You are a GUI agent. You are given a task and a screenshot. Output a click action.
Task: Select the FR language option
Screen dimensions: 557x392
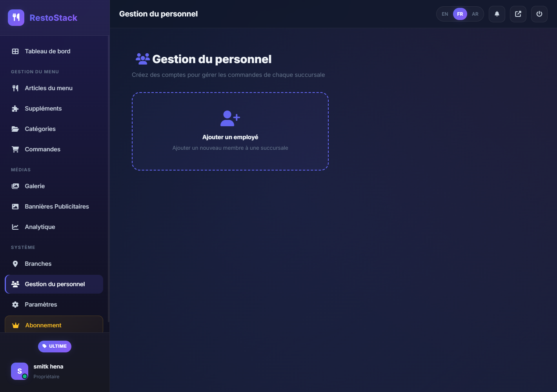(x=460, y=14)
